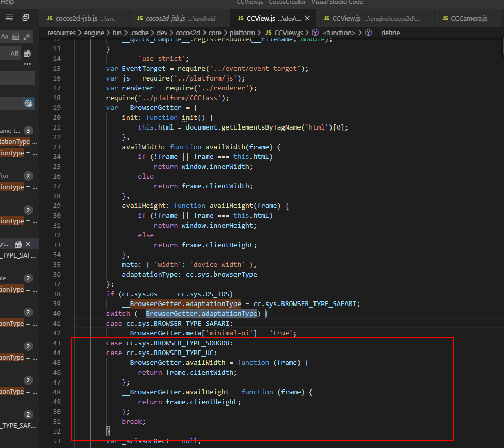Image resolution: width=504 pixels, height=448 pixels.
Task: Click 'device-width' string on line 35
Action: click(x=217, y=264)
